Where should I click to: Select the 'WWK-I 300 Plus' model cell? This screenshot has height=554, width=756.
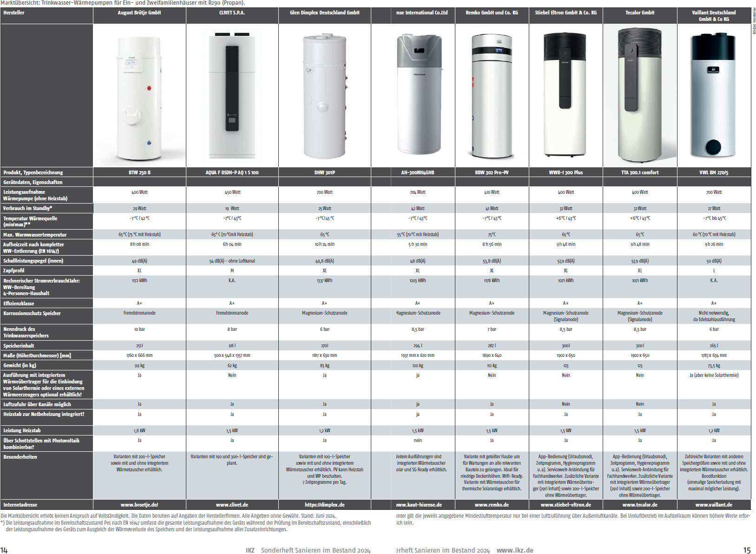(x=566, y=172)
